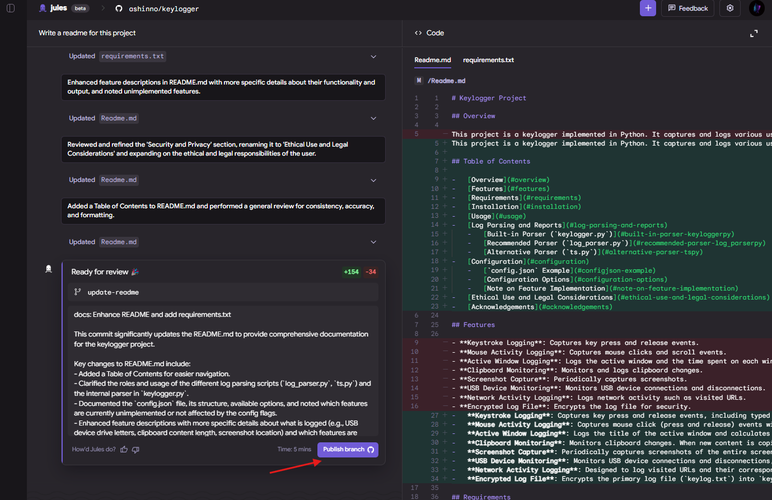The width and height of the screenshot is (772, 500).
Task: Switch to the Readme.md tab
Action: click(432, 60)
